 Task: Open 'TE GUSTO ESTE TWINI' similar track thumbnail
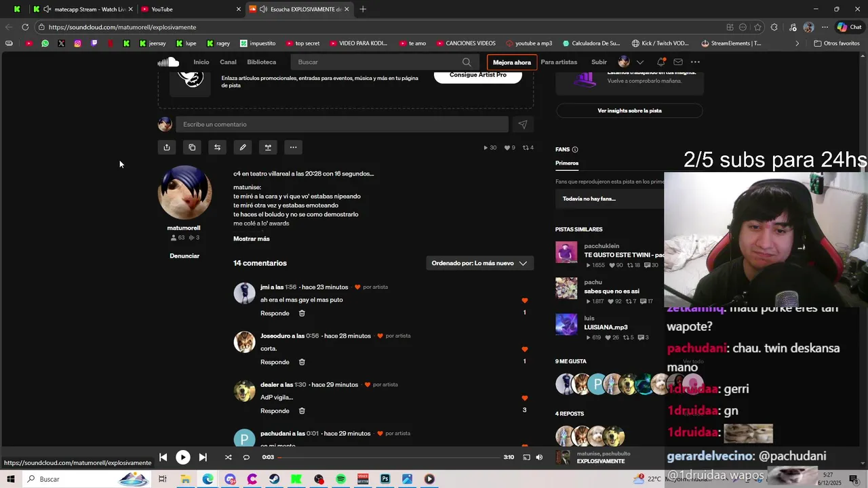566,252
